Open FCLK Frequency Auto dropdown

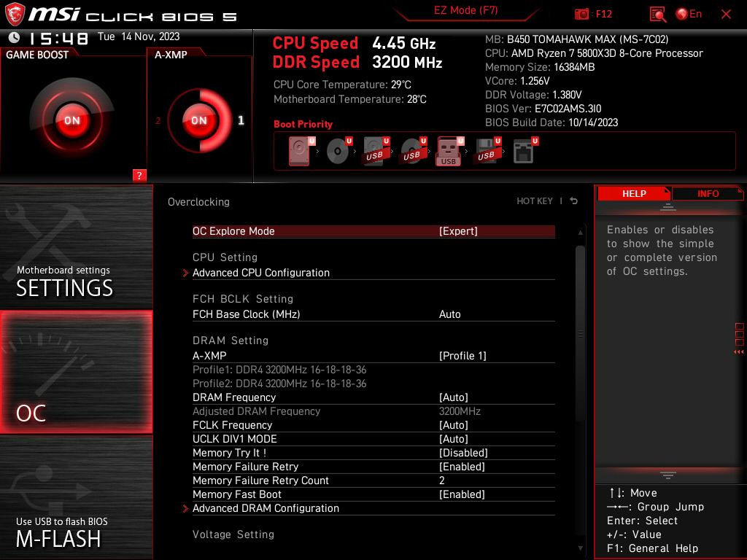click(454, 425)
